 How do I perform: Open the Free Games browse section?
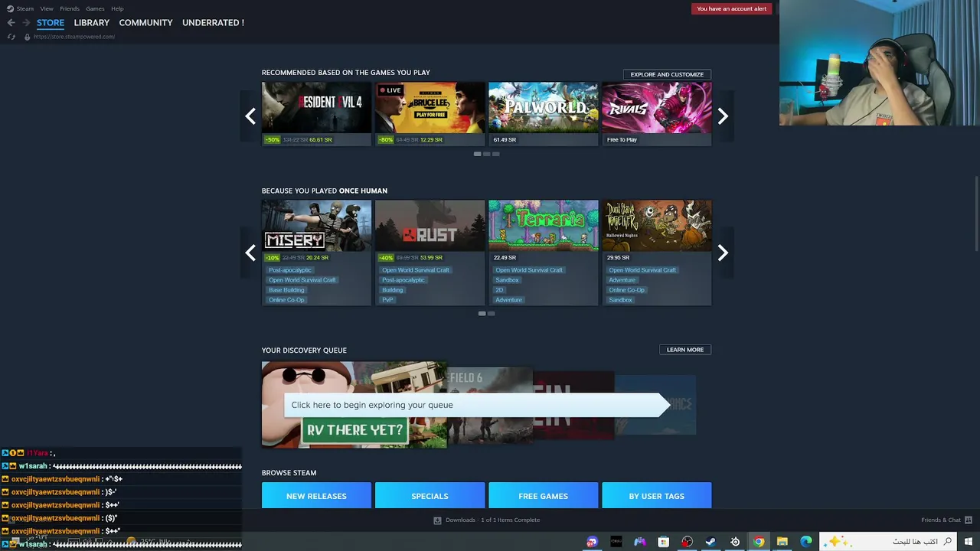(x=543, y=496)
